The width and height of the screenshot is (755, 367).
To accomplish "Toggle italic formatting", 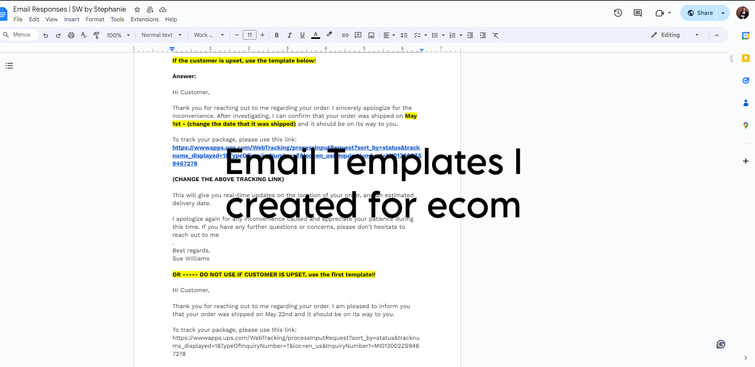I will click(x=289, y=35).
